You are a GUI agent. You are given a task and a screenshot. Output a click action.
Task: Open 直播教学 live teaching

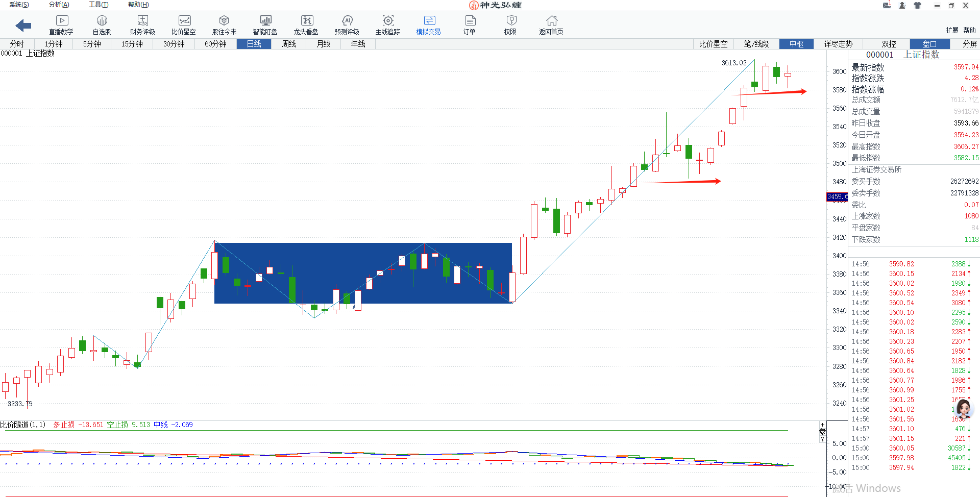[x=61, y=24]
